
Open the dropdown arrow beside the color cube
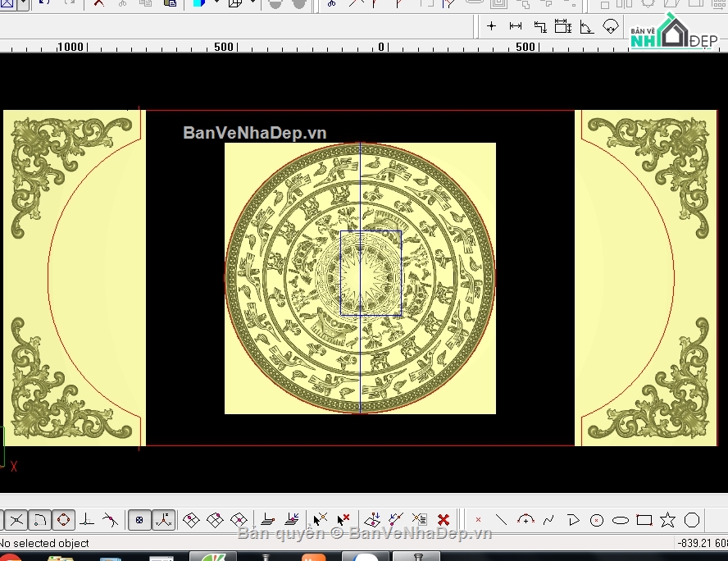(216, 3)
